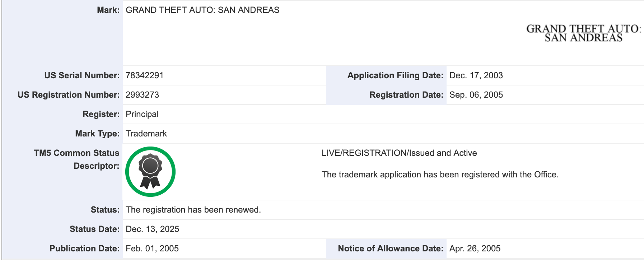644x260 pixels.
Task: Click the Notice of Allowance Date label
Action: pos(391,249)
